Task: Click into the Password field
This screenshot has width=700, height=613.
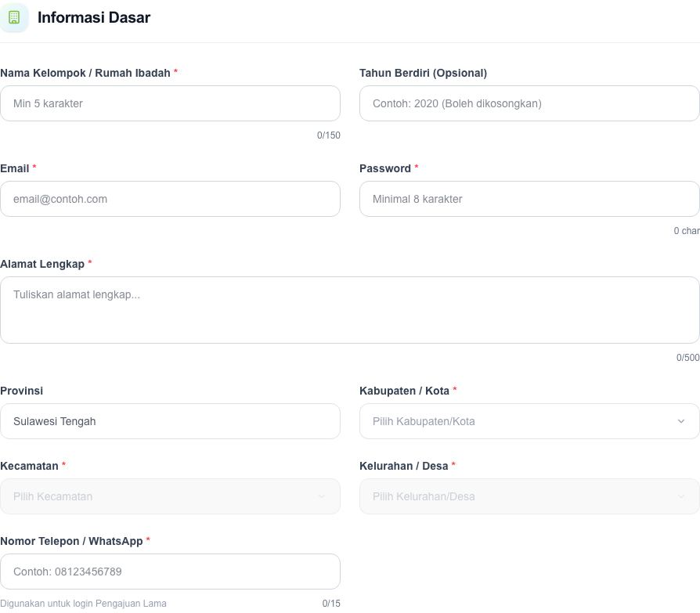Action: (x=529, y=199)
